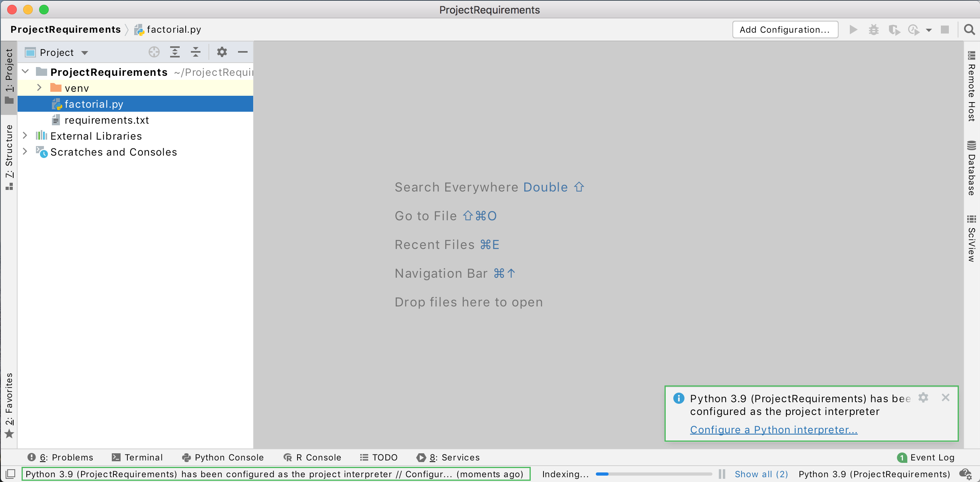Image resolution: width=980 pixels, height=482 pixels.
Task: Expand all nodes in the Project tree
Action: pyautogui.click(x=175, y=52)
